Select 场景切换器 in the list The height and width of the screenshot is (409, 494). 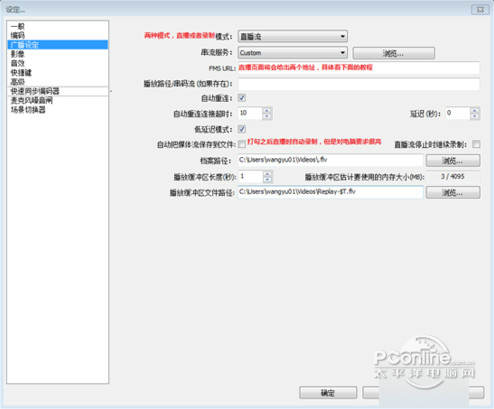(57, 110)
